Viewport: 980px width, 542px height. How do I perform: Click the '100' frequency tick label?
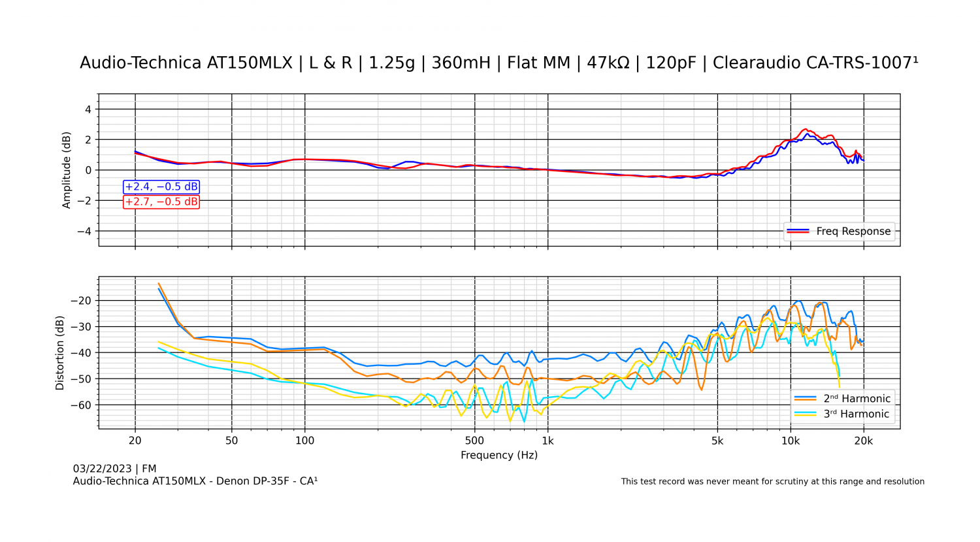pos(305,441)
